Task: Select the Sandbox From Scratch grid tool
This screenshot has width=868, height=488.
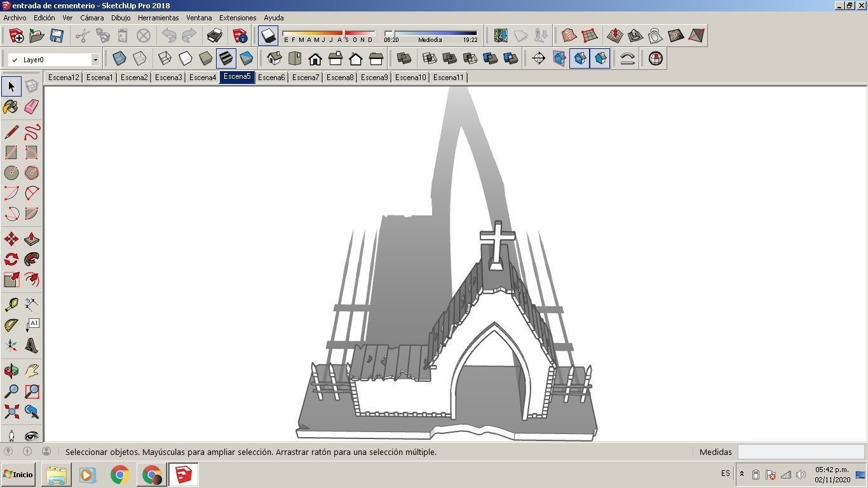Action: tap(590, 36)
